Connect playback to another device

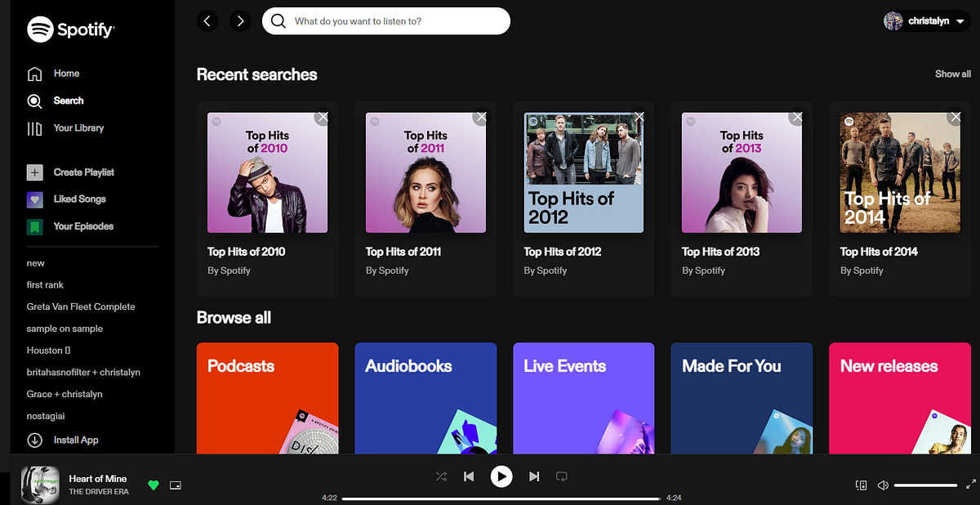(x=861, y=485)
